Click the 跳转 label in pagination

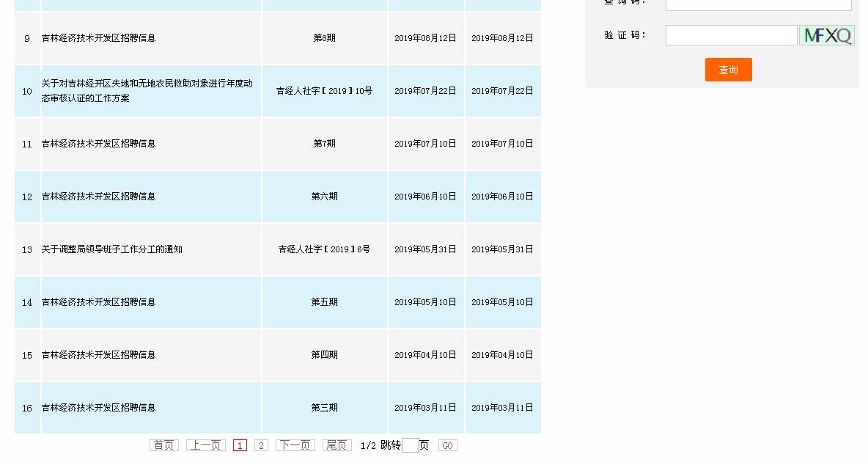pyautogui.click(x=391, y=445)
